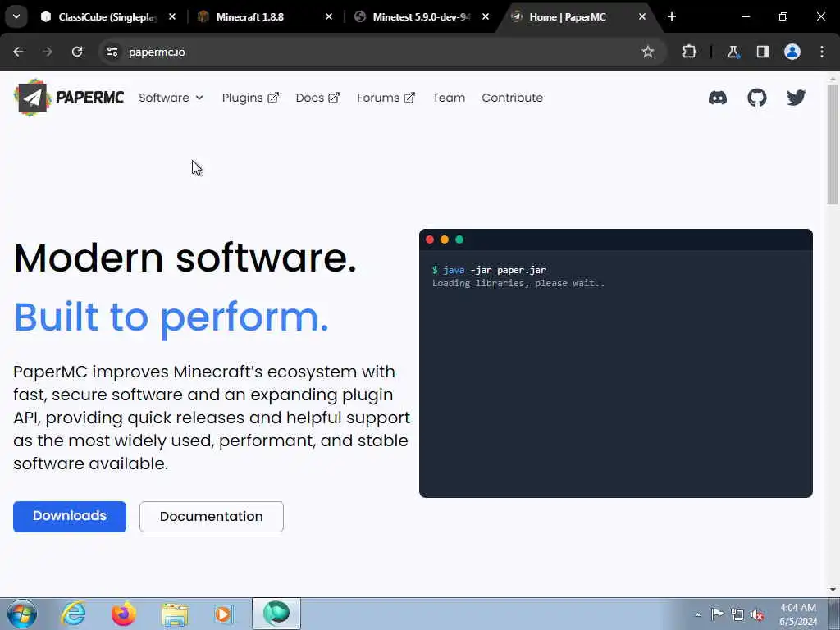
Task: Close the ClassiCube tab
Action: [172, 16]
